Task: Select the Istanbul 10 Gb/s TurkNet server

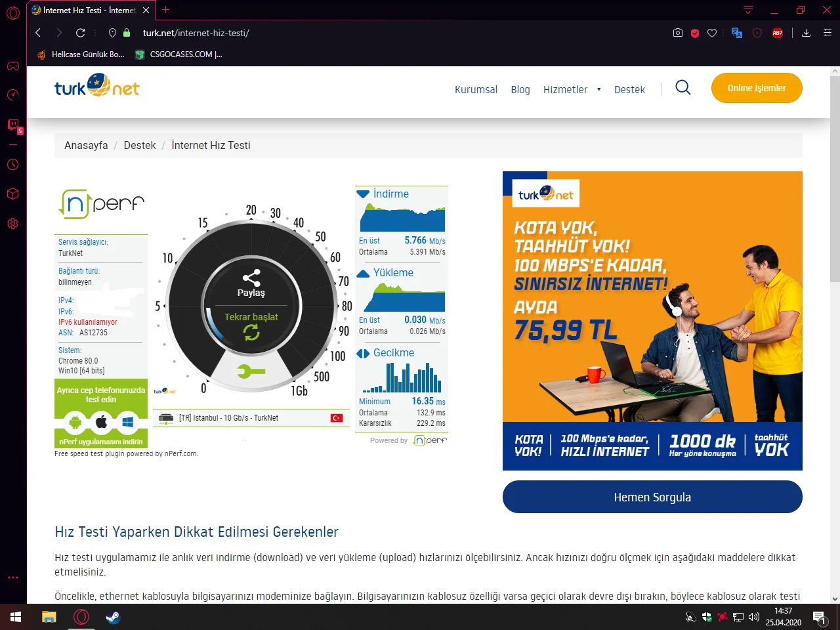Action: tap(251, 418)
